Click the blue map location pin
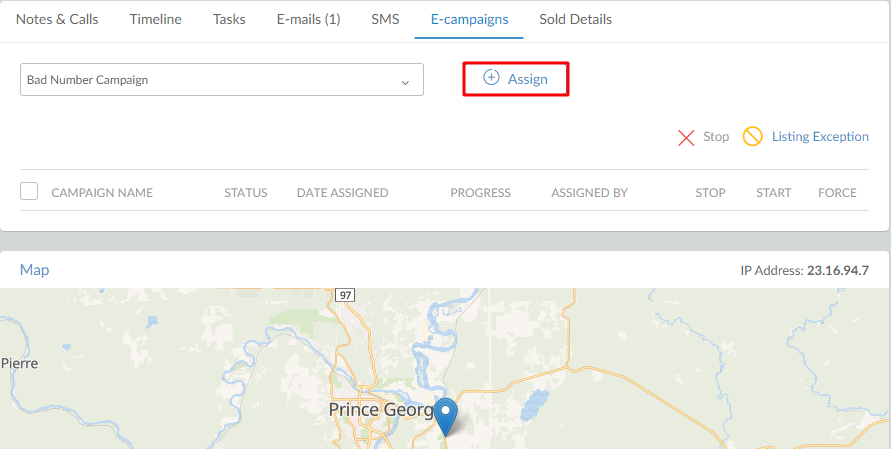Screen dimensions: 891x449 click(x=446, y=417)
